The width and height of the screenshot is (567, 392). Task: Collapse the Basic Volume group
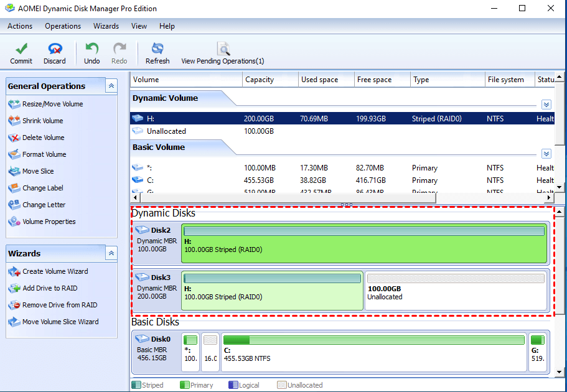pyautogui.click(x=546, y=154)
